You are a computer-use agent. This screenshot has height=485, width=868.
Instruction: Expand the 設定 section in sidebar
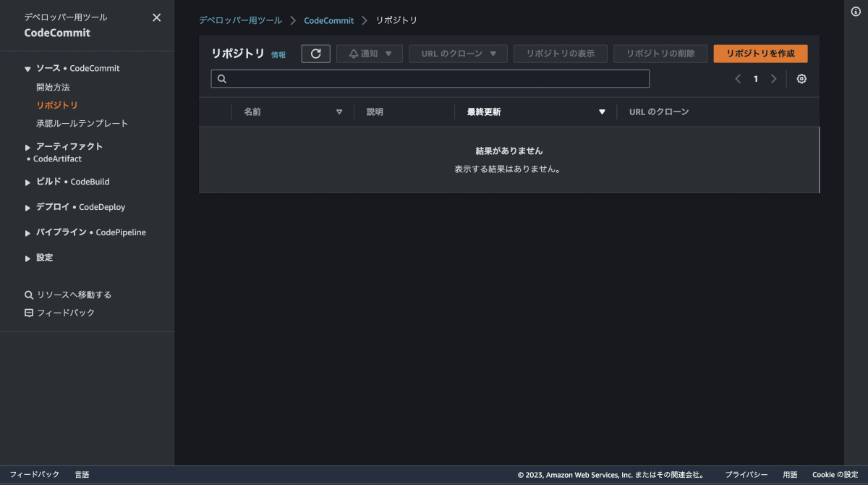[x=27, y=258]
